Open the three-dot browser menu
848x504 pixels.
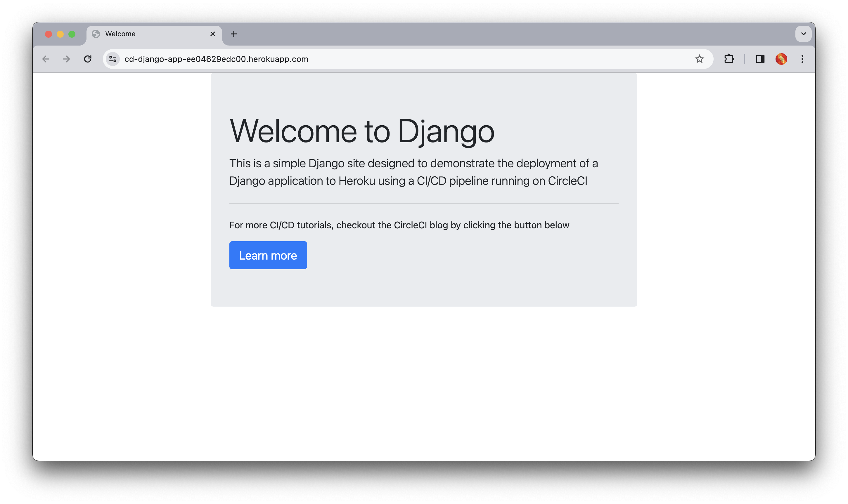click(802, 59)
